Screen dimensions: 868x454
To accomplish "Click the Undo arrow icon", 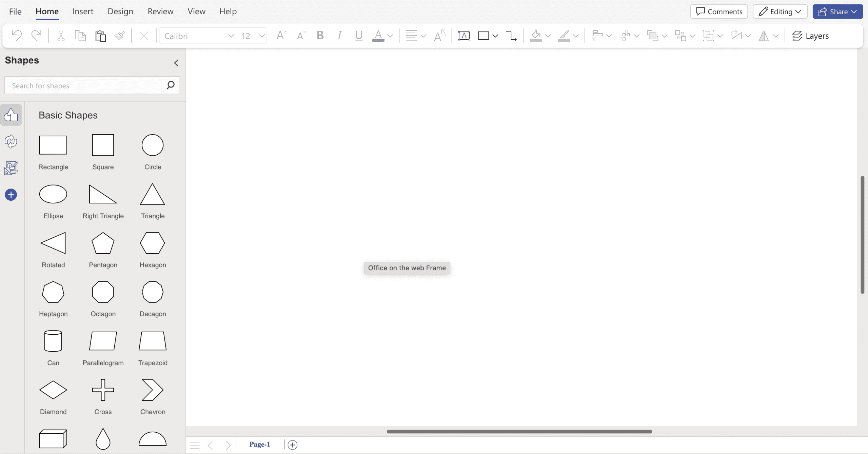I will coord(16,36).
